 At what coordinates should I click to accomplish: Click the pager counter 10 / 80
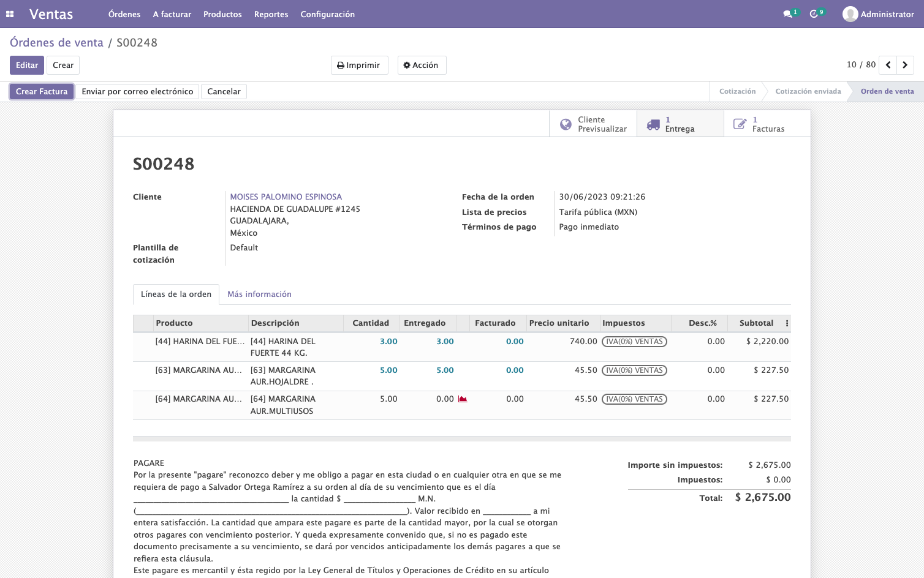(861, 65)
